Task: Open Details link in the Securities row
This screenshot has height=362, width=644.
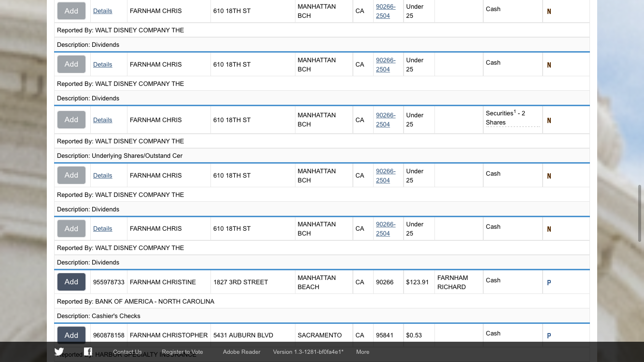Action: pyautogui.click(x=103, y=120)
